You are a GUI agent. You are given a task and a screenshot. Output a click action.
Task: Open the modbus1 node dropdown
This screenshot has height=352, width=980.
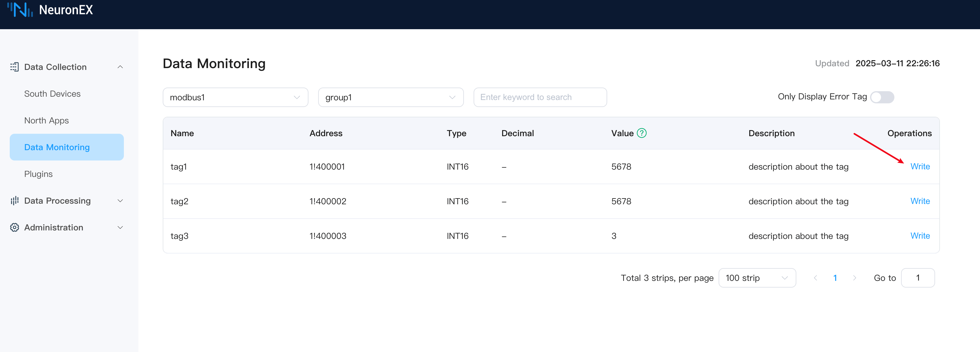235,98
